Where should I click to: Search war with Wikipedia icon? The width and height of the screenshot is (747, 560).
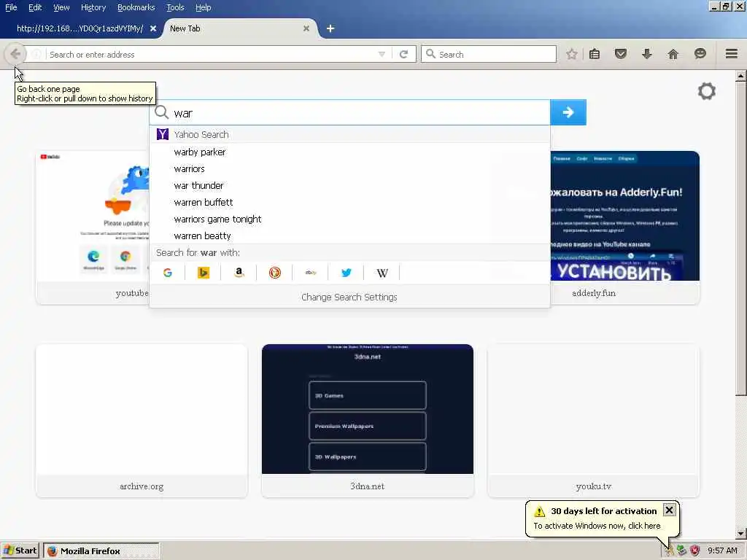(x=382, y=273)
